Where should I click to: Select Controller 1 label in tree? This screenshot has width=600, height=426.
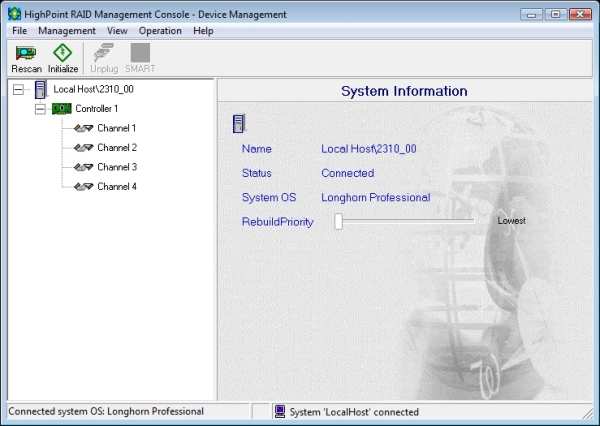pos(96,109)
